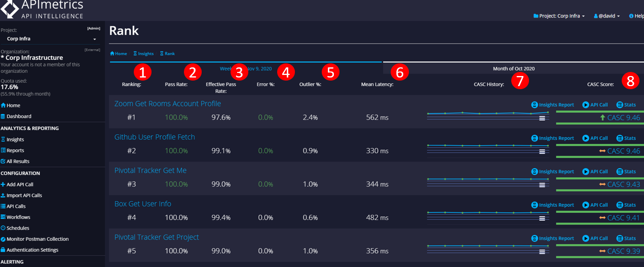Click the CASC 9.41 score
The width and height of the screenshot is (644, 267).
pos(624,218)
